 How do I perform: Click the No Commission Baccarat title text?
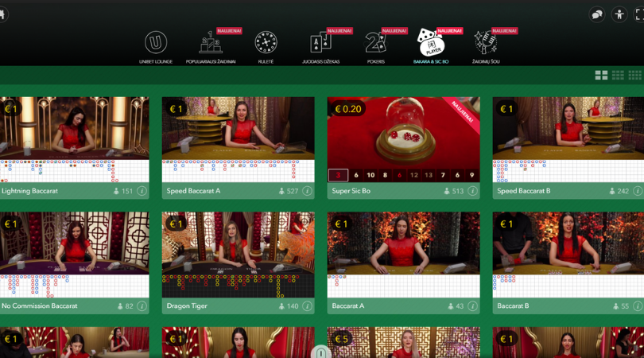[x=40, y=306]
